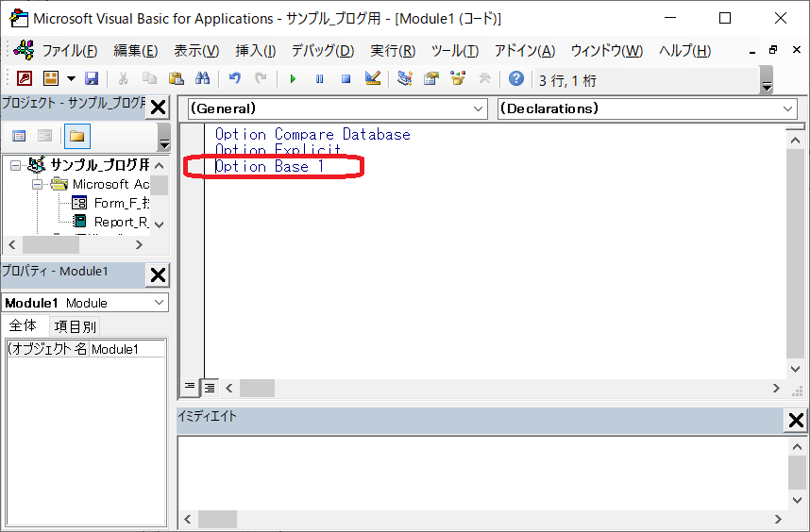The height and width of the screenshot is (532, 810).
Task: Click the Toolbox wrench icon
Action: (x=484, y=78)
